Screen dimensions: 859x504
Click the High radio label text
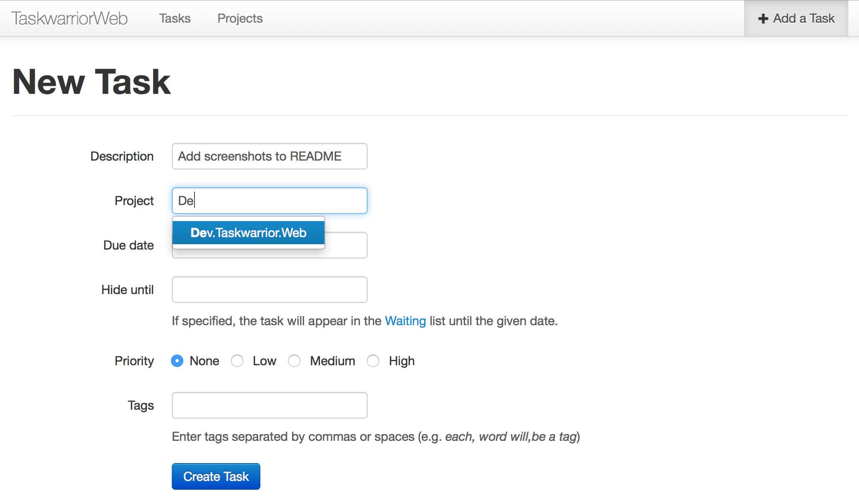pyautogui.click(x=401, y=361)
